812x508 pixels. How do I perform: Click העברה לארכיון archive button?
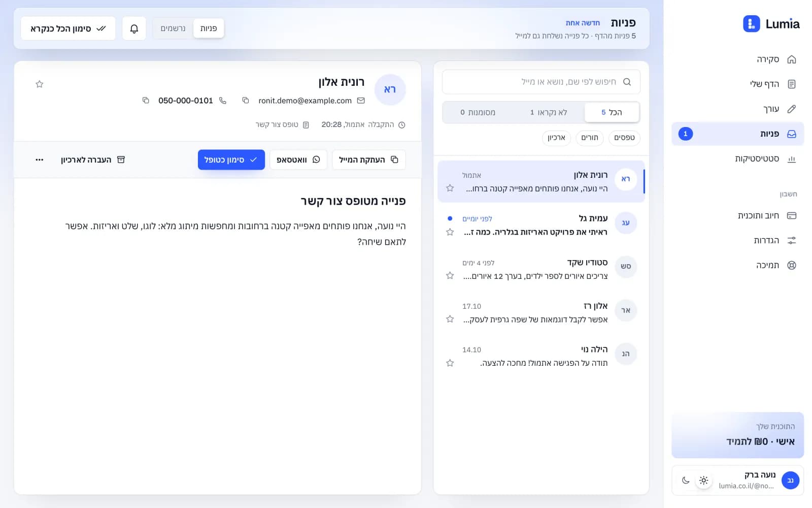point(93,160)
